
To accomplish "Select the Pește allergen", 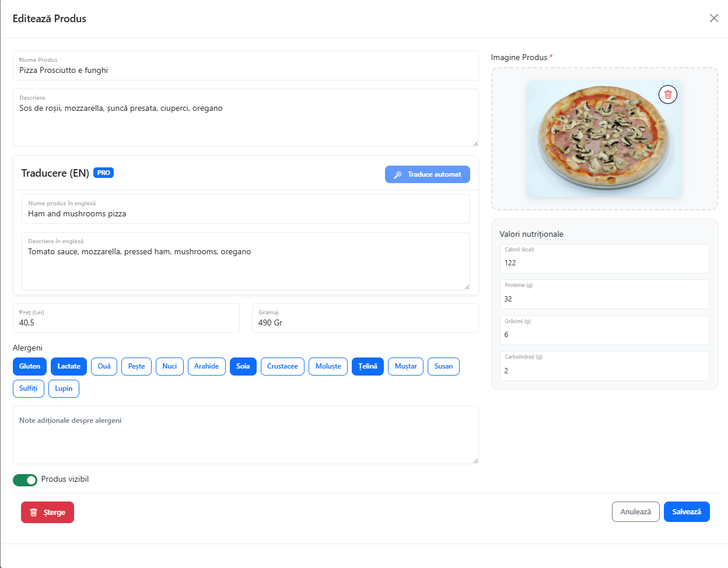I will pyautogui.click(x=136, y=366).
